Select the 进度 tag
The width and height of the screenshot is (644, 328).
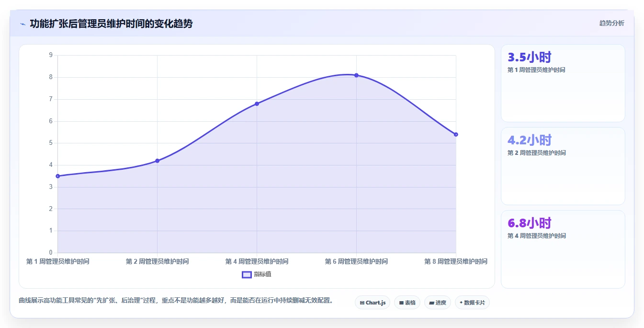[x=438, y=303]
